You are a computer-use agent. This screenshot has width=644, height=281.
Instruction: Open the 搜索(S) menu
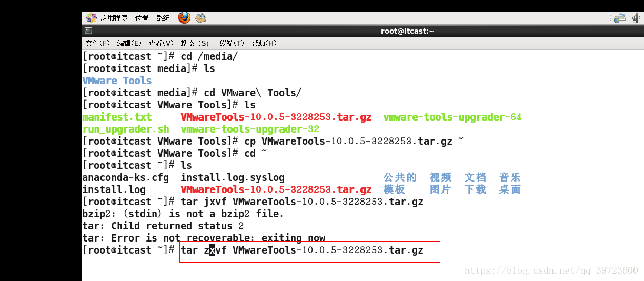(195, 43)
